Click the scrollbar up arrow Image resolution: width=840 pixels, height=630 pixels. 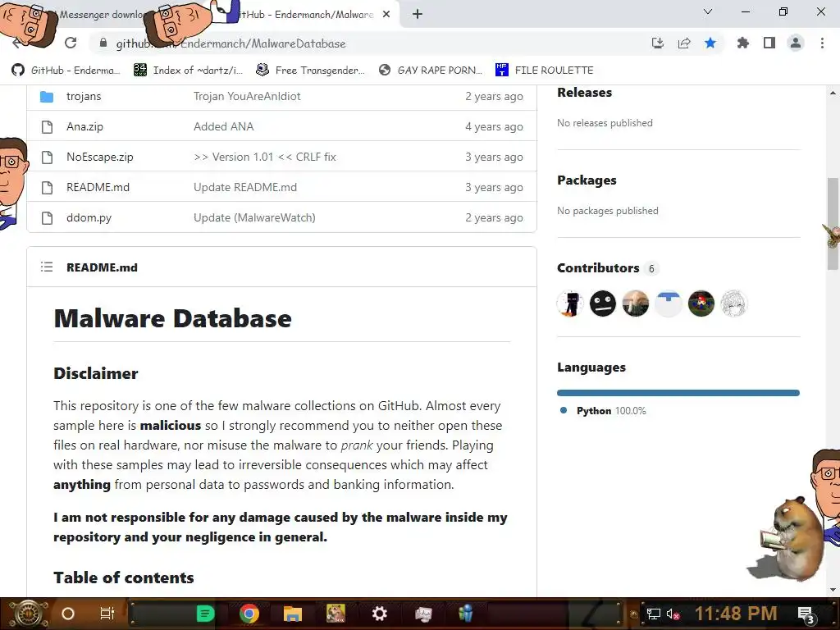(x=833, y=93)
